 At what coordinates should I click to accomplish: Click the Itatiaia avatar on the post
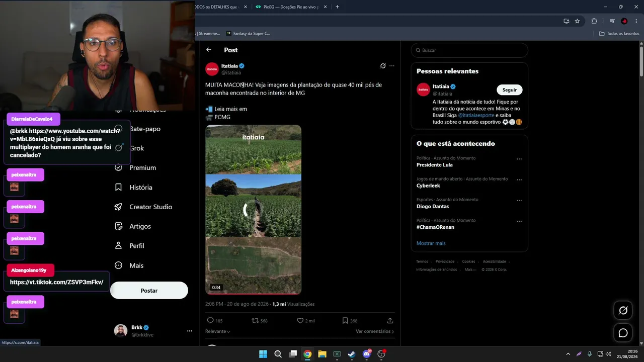pyautogui.click(x=212, y=69)
